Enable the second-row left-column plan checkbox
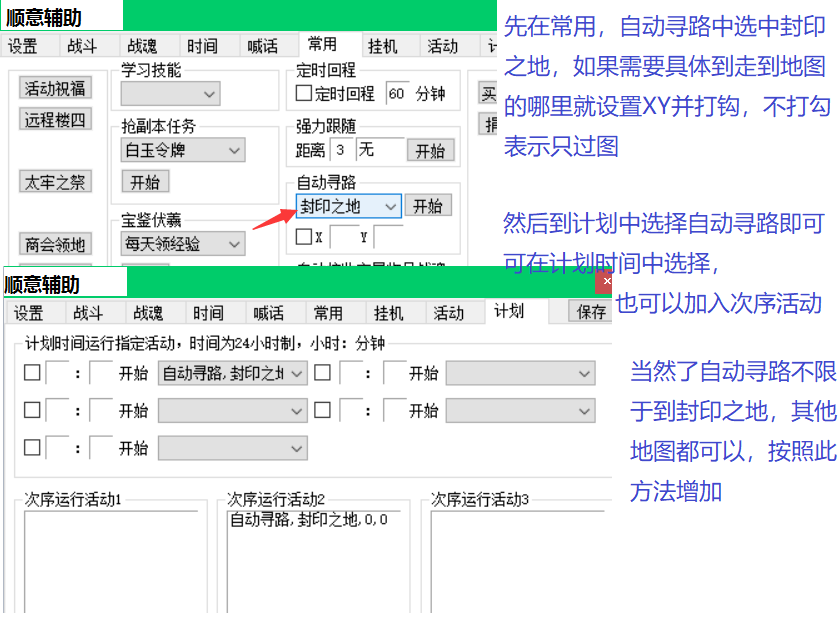Screen dimensions: 840x618 point(32,410)
